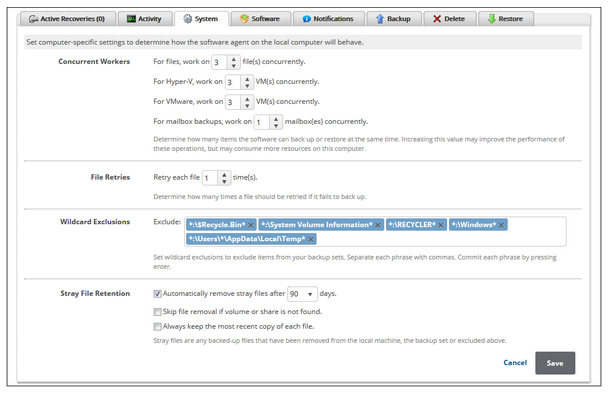Decrease VMware concurrent VMs value

coord(247,105)
